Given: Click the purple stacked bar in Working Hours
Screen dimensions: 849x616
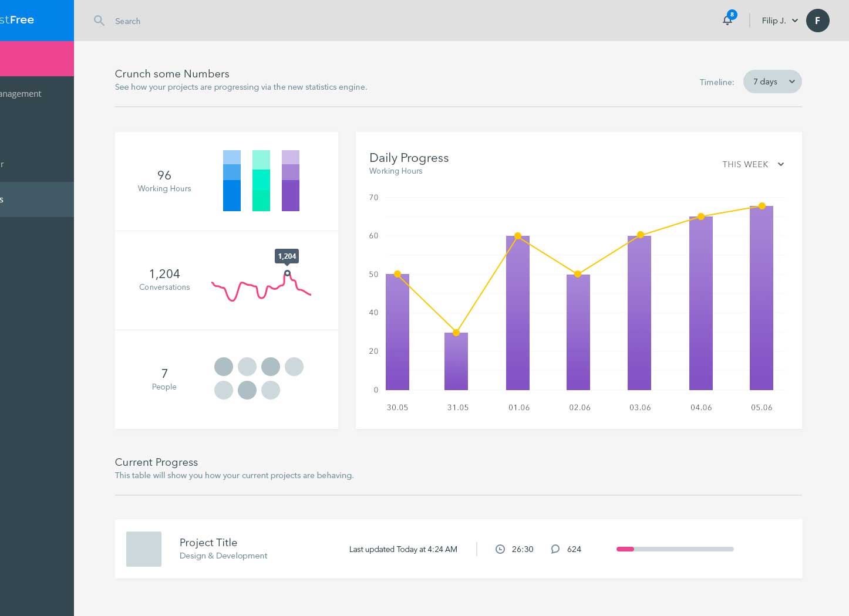Looking at the screenshot, I should click(291, 181).
